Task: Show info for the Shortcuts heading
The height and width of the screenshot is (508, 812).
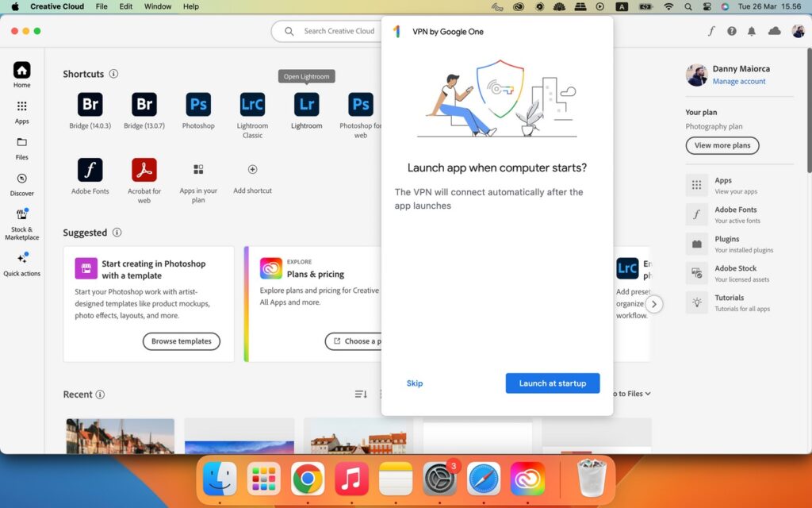Action: click(113, 74)
